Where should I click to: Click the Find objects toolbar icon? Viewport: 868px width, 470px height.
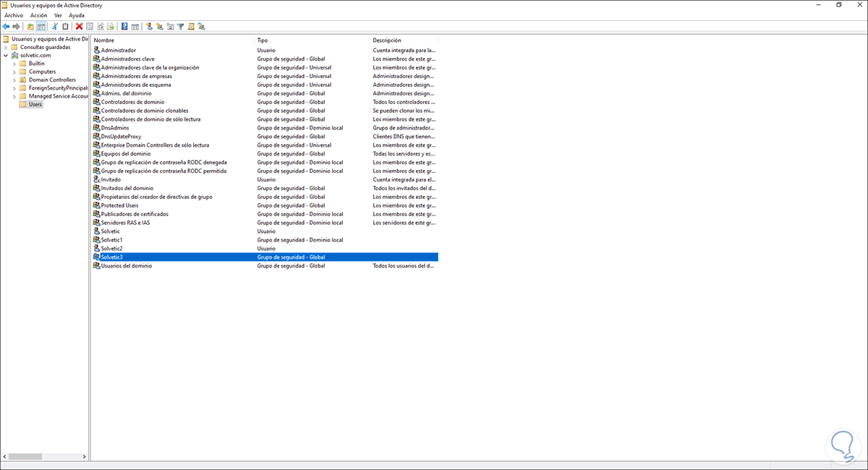191,27
